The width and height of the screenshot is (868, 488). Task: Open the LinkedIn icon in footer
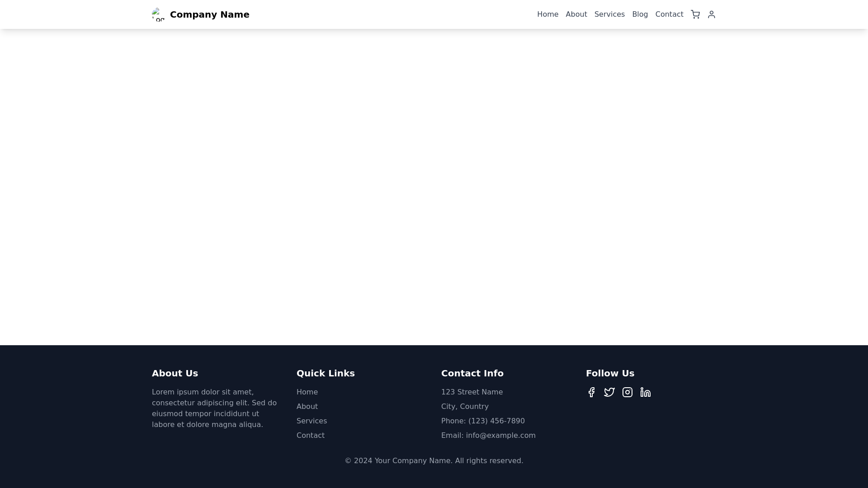(x=646, y=392)
